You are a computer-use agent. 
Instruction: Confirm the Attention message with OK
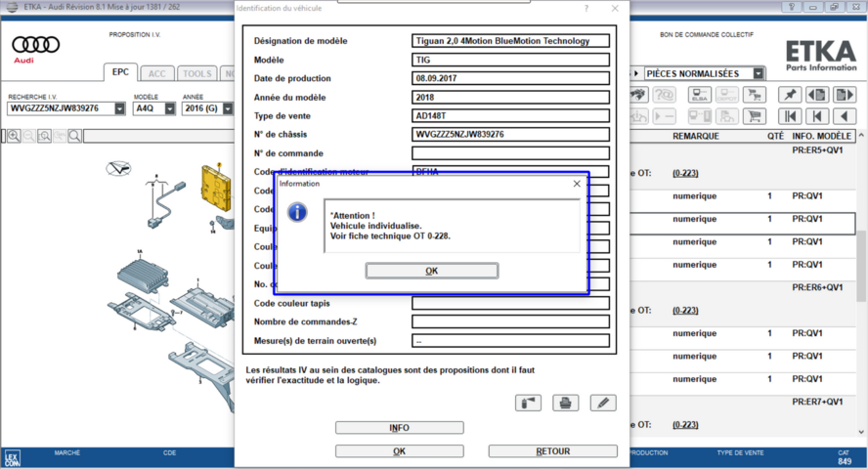pos(431,271)
